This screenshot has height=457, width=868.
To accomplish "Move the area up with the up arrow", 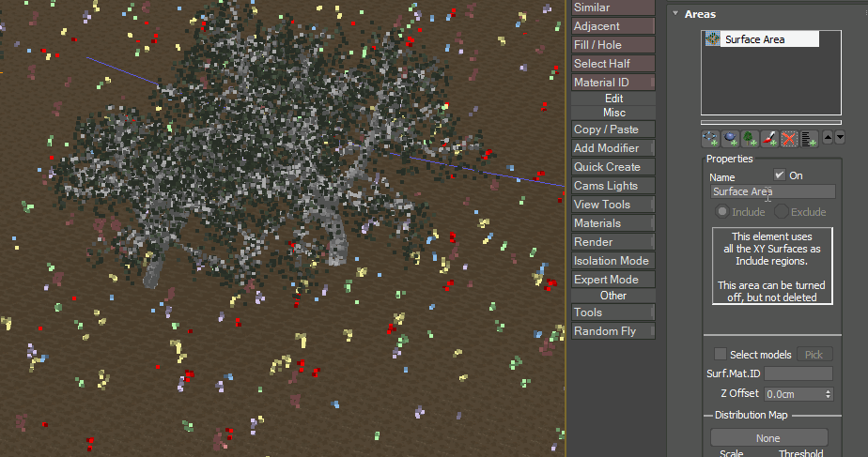I will pos(828,137).
